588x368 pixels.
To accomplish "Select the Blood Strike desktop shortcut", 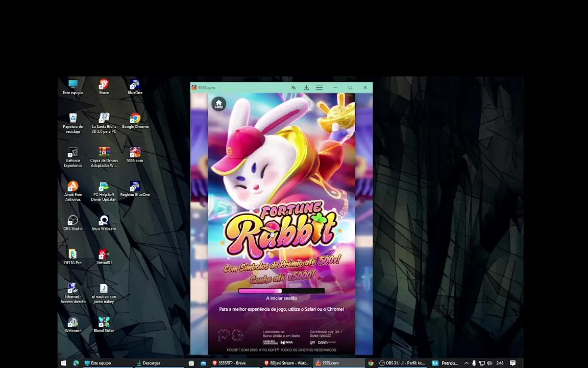I will [x=104, y=325].
